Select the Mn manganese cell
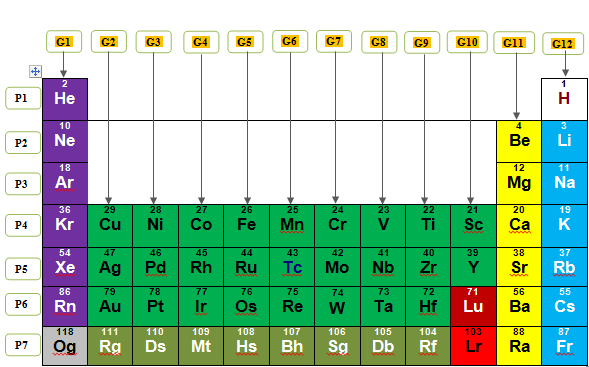The width and height of the screenshot is (589, 367). tap(292, 226)
